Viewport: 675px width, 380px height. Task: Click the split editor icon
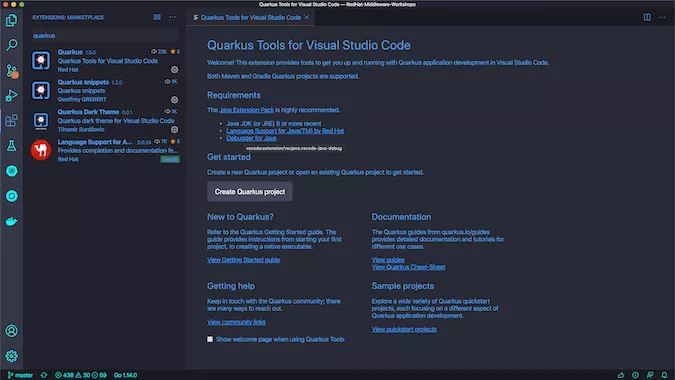coord(647,17)
